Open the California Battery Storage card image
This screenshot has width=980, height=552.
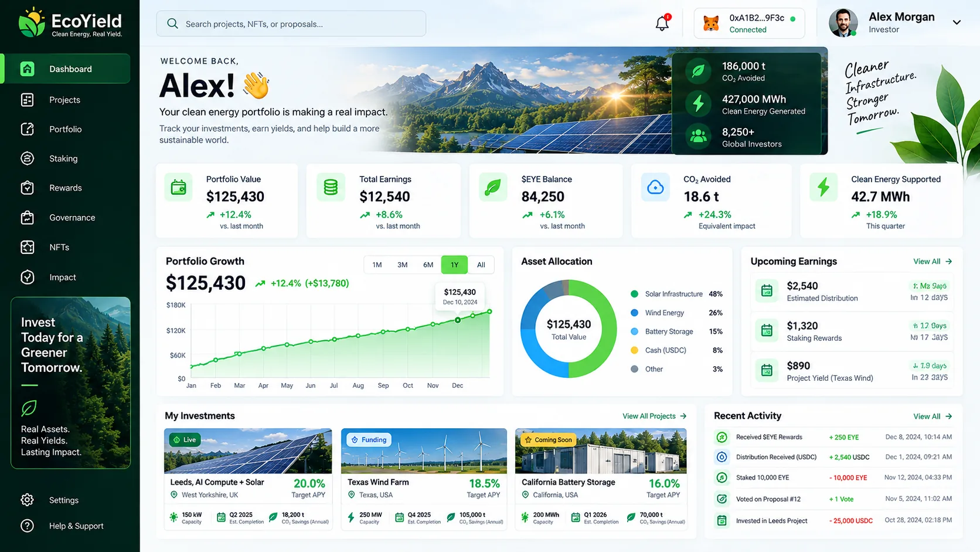point(601,451)
